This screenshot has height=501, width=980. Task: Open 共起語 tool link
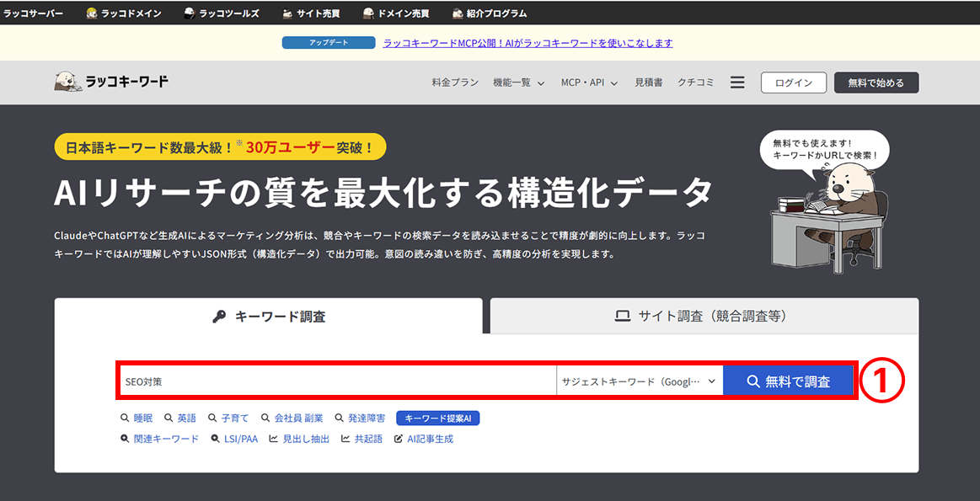click(361, 440)
